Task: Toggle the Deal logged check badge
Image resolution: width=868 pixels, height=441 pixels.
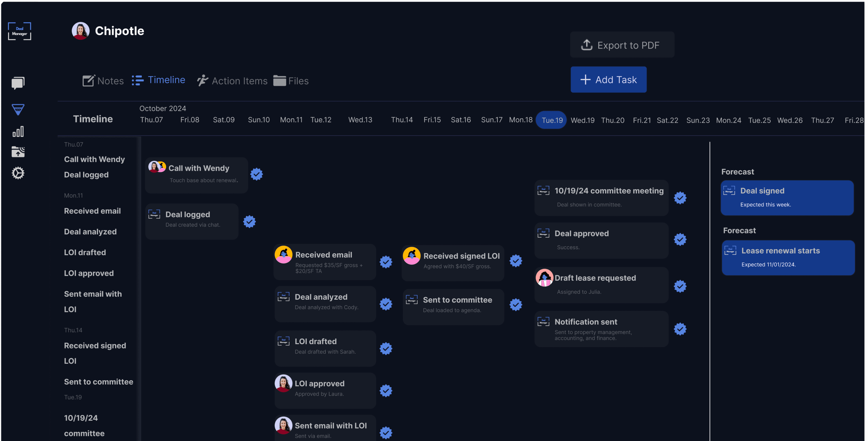Action: 249,222
